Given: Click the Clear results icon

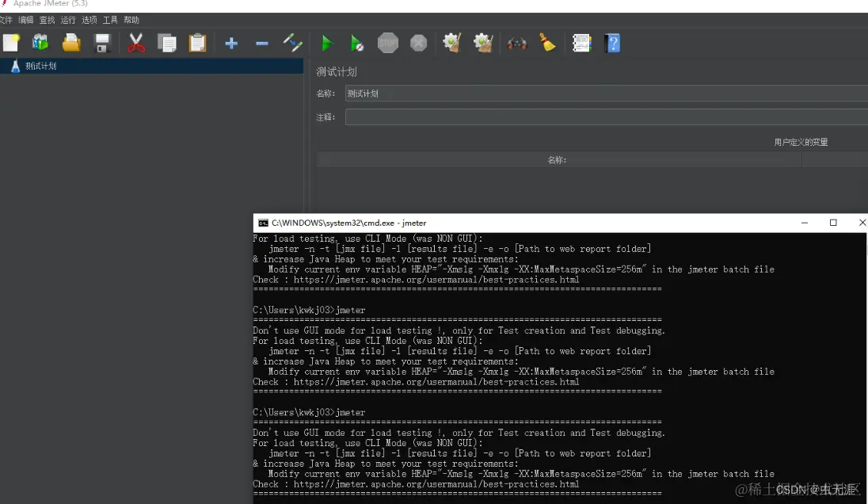Looking at the screenshot, I should tap(451, 43).
